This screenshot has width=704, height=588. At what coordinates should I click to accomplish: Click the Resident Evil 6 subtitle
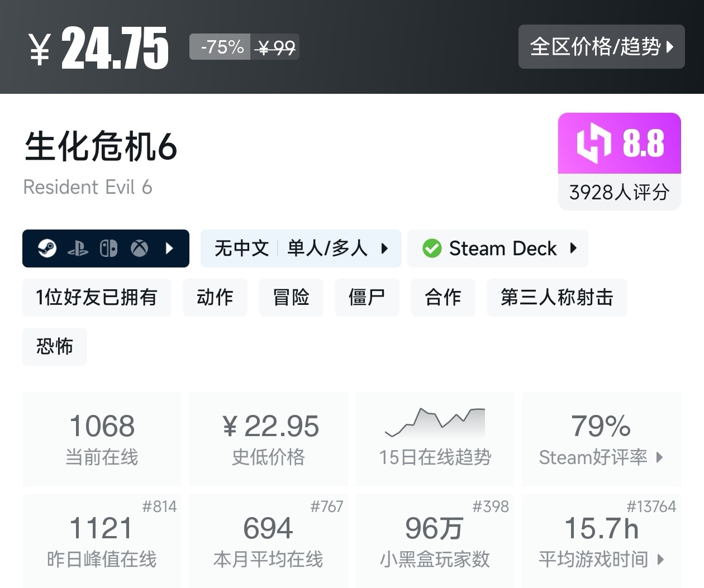pos(88,187)
